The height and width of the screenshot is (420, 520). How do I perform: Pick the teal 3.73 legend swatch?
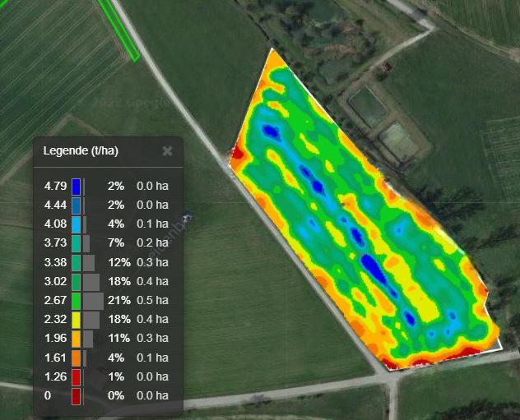[x=76, y=243]
